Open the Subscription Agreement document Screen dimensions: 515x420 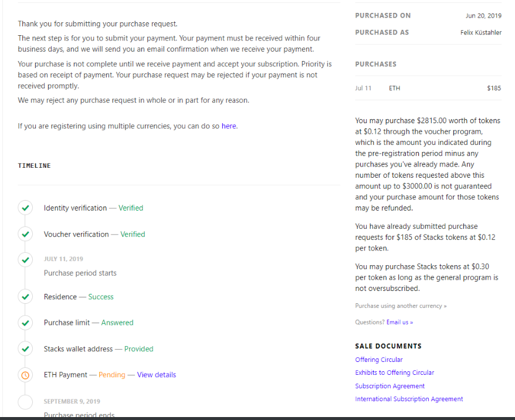click(x=390, y=386)
